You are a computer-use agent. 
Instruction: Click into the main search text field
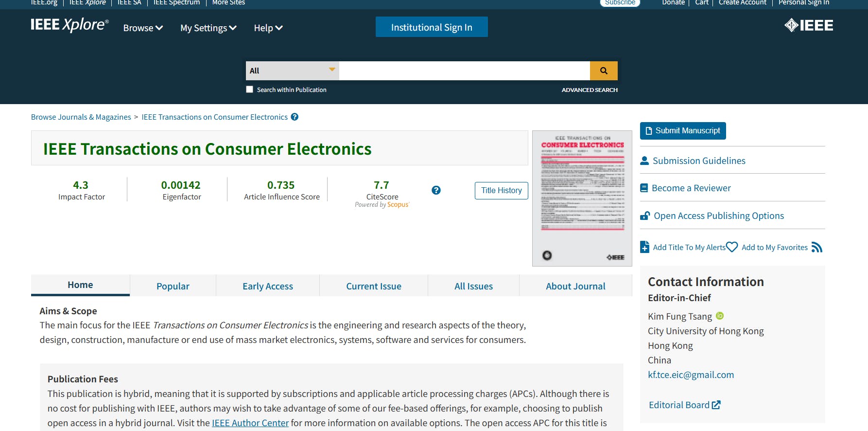pyautogui.click(x=464, y=71)
